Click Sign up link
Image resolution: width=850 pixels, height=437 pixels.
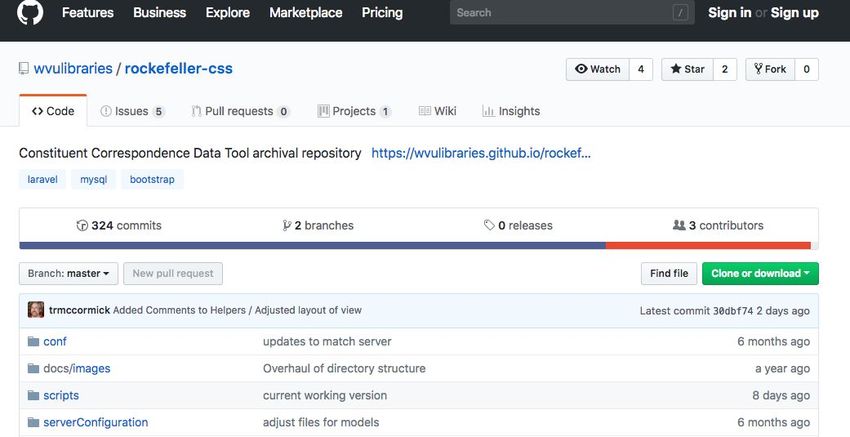click(795, 12)
